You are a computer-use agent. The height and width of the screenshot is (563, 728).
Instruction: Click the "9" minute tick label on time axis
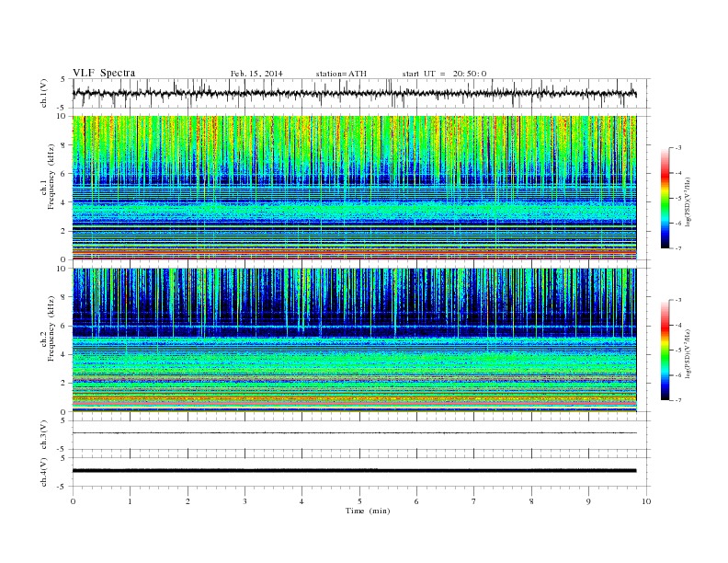click(x=588, y=501)
